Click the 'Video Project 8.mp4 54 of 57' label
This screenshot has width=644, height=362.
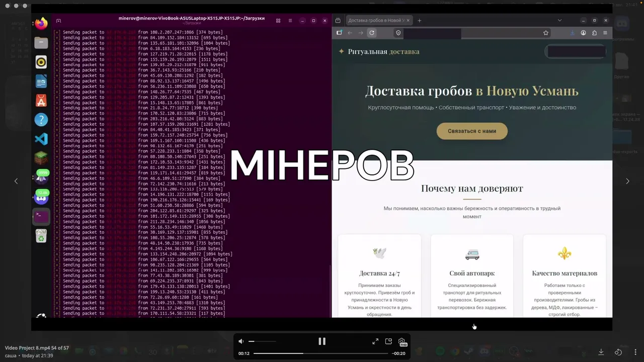pyautogui.click(x=37, y=348)
